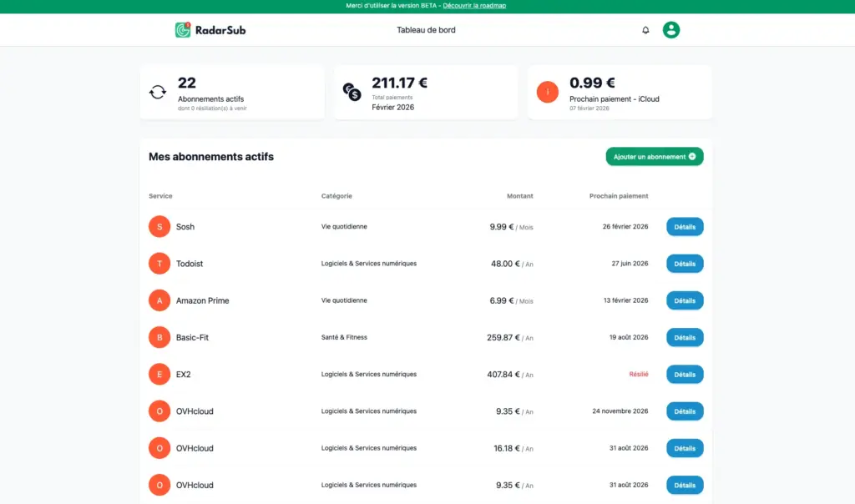
Task: Select the B icon for Basic-Fit
Action: [159, 337]
